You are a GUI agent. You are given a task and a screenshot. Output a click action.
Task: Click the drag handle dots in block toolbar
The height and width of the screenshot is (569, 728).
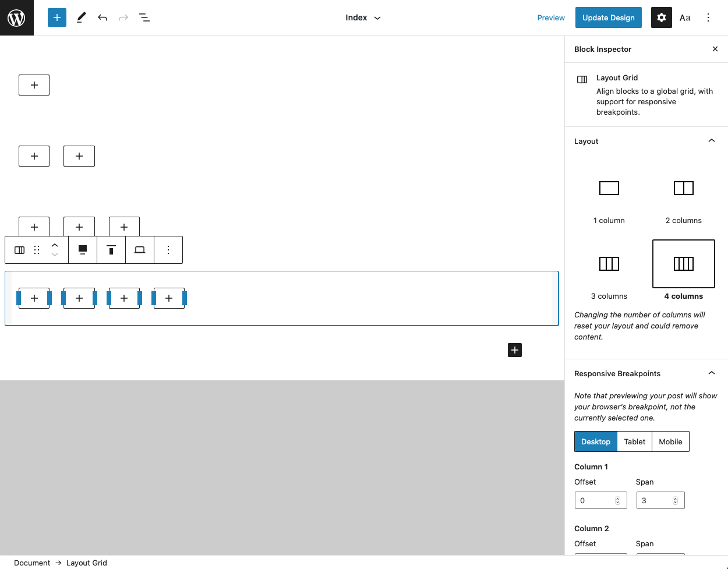(36, 250)
